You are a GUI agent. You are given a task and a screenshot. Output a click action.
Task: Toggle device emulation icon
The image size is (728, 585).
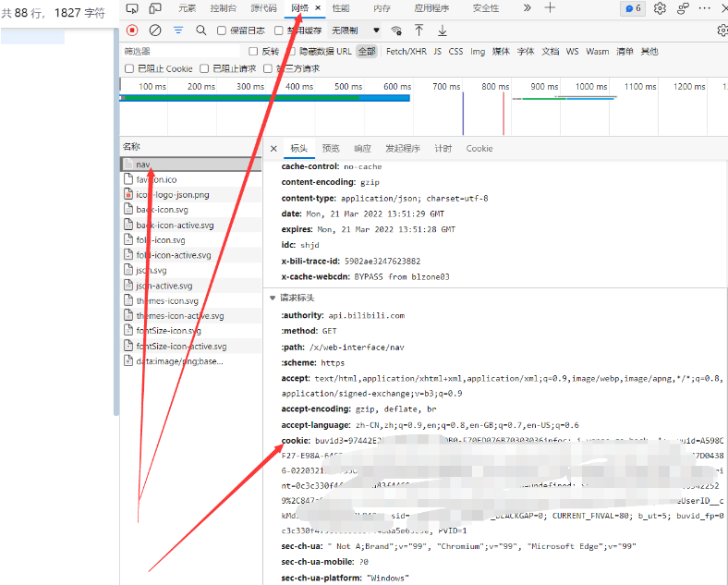pos(155,8)
